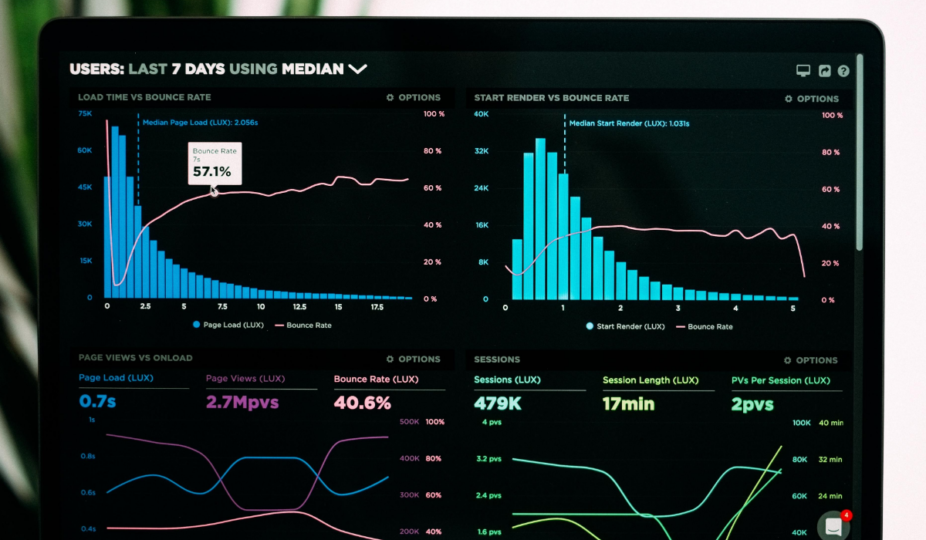Open the MEDIAN statistic selector

pyautogui.click(x=312, y=69)
